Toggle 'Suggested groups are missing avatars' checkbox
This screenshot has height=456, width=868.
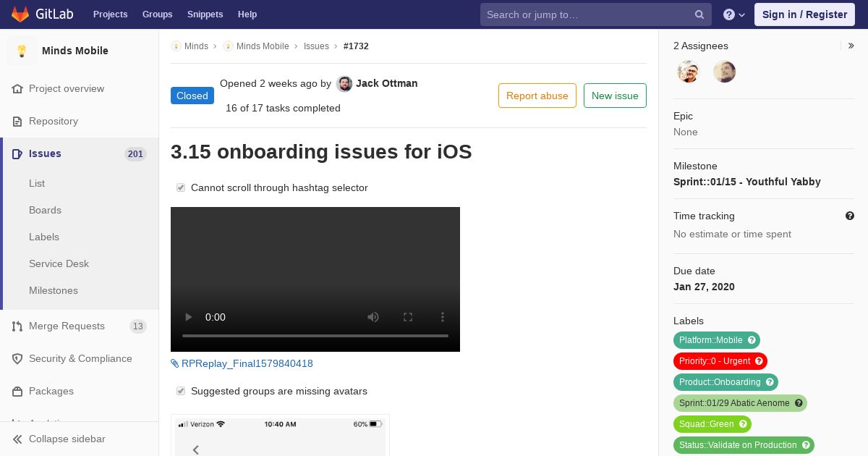click(181, 391)
